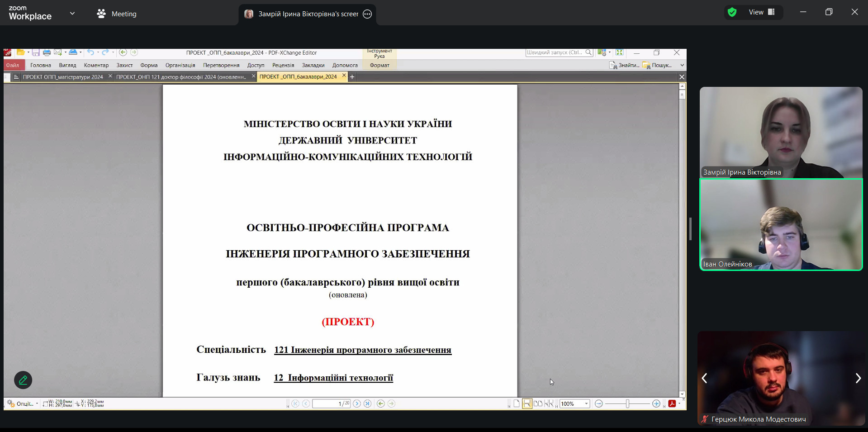Jump to the last page button
868x432 pixels.
click(368, 404)
